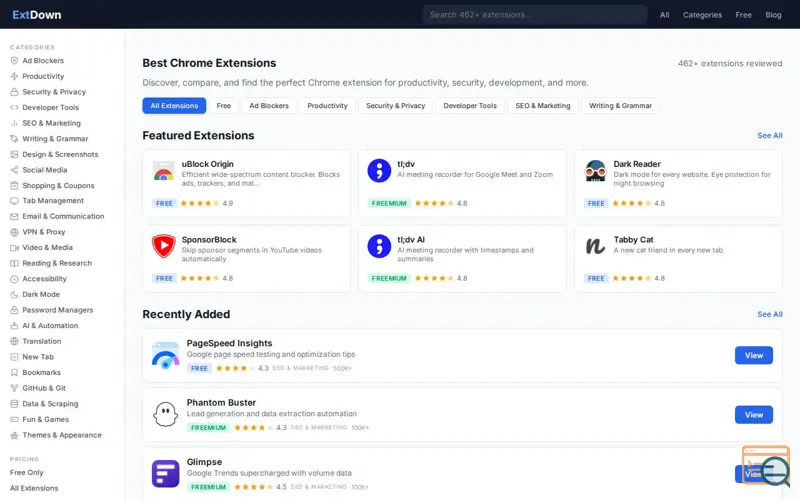
Task: Click the Fun & Games controller icon
Action: point(14,419)
